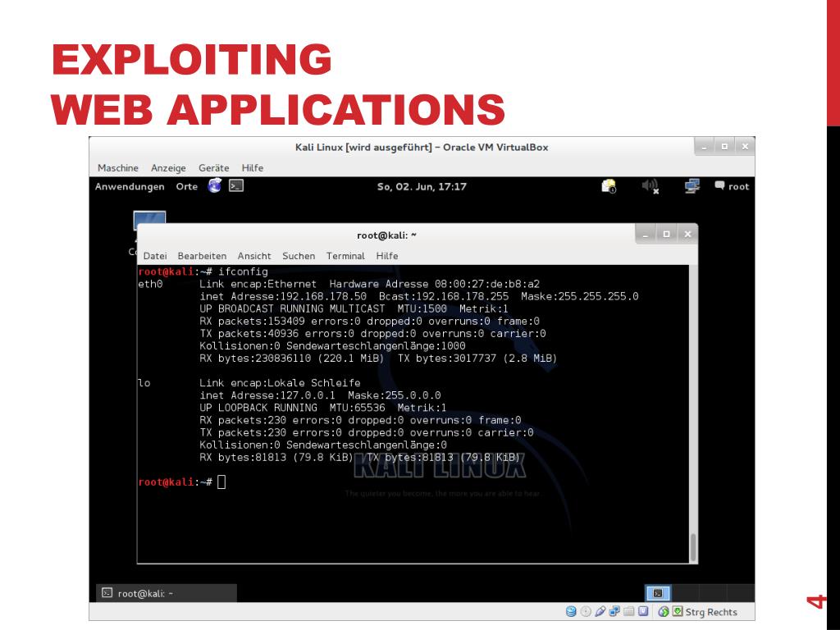The height and width of the screenshot is (630, 840).
Task: Open Terminal menu in terminal window
Action: [x=345, y=256]
